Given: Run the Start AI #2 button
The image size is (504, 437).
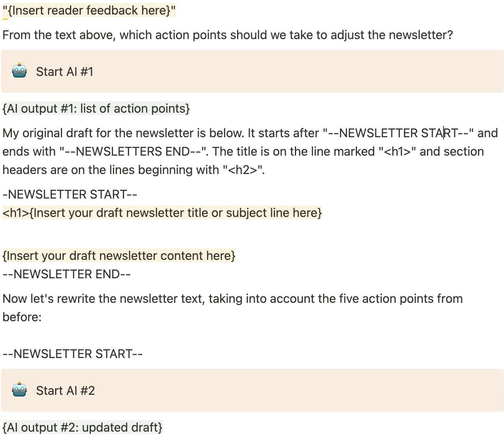Looking at the screenshot, I should pos(252,390).
